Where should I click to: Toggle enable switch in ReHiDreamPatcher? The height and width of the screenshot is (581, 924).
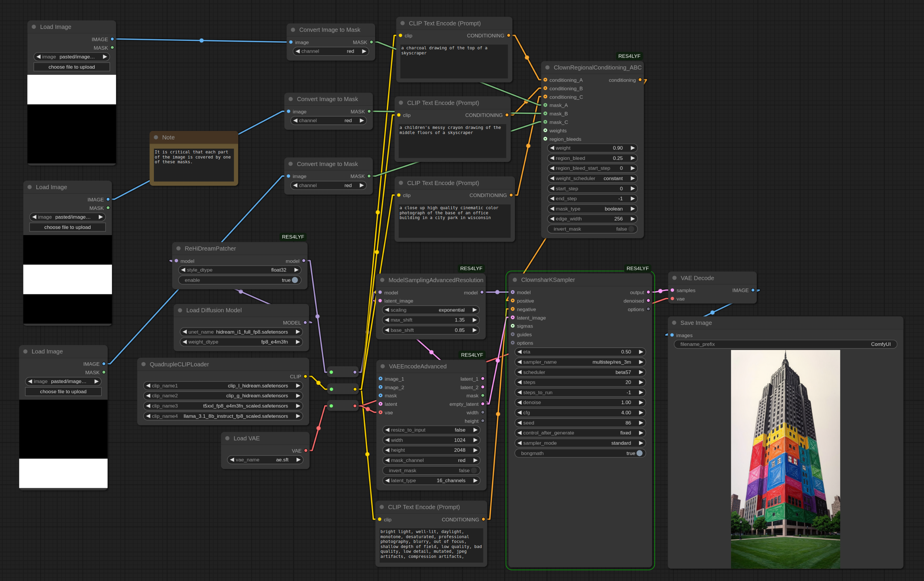[295, 280]
